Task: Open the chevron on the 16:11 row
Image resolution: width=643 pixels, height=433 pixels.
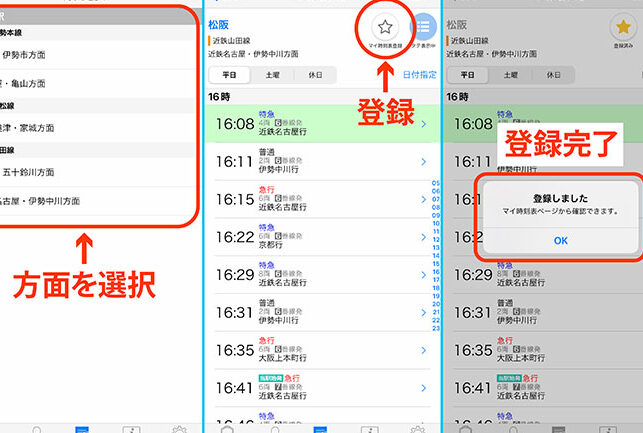Action: point(424,162)
